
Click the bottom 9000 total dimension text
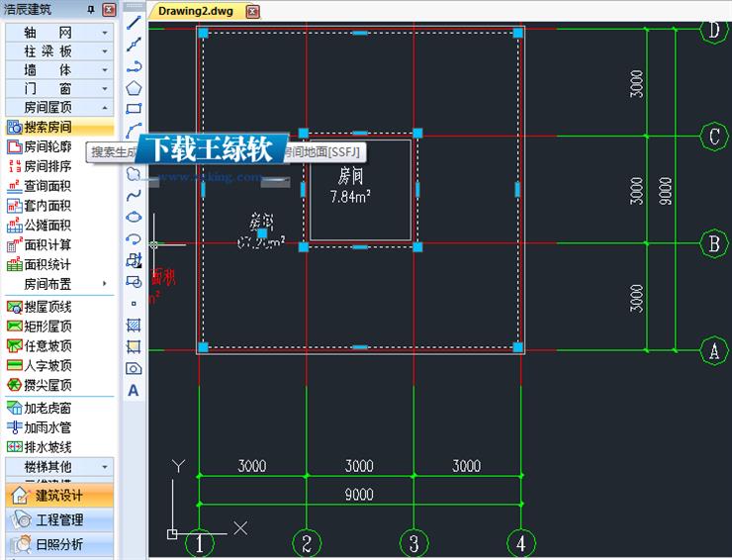click(x=359, y=495)
